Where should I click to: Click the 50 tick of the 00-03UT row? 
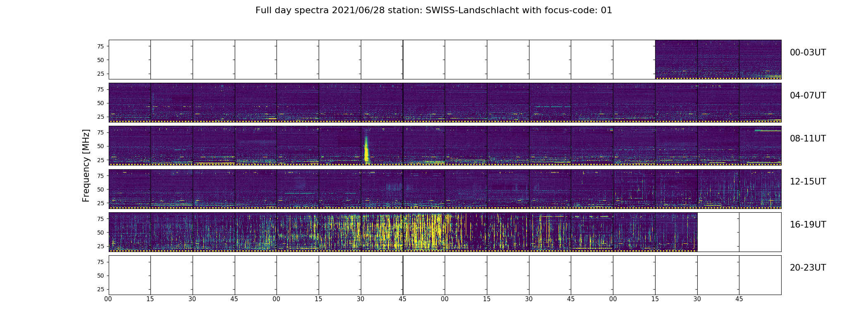tap(100, 60)
